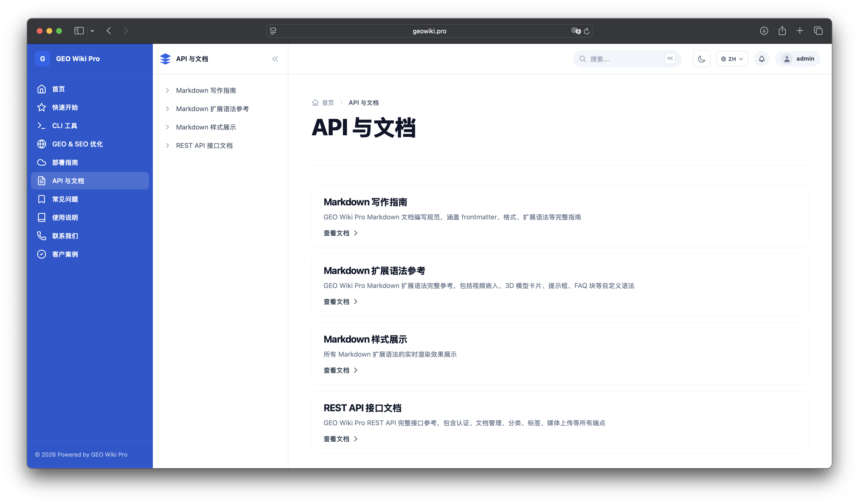The image size is (859, 504).
Task: Open the ZH language dropdown
Action: [732, 59]
